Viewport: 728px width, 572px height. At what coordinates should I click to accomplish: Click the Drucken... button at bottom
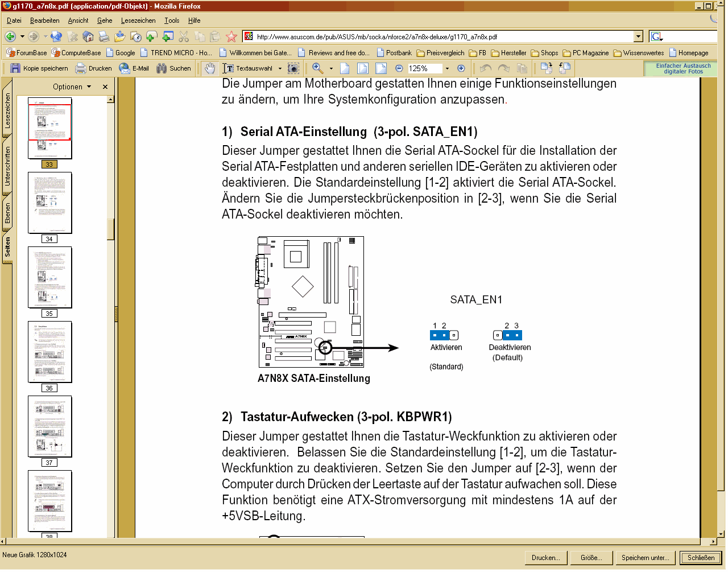coord(546,558)
